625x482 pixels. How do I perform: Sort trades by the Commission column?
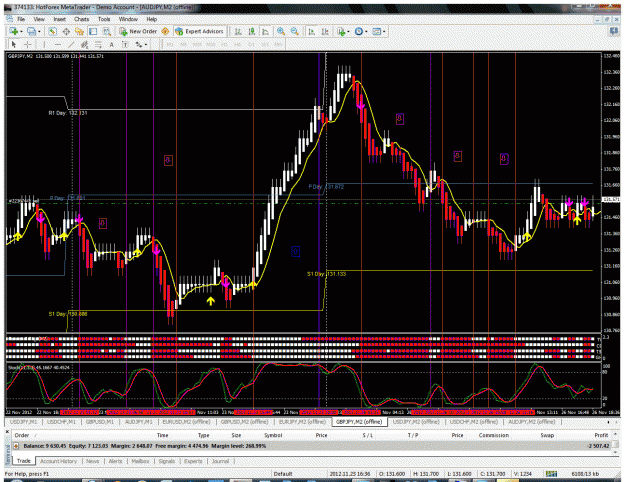[494, 435]
